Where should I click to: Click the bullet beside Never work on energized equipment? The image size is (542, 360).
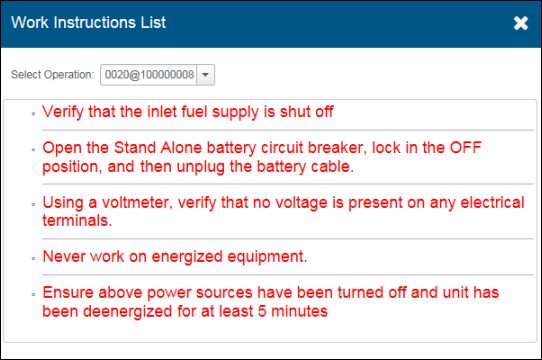pos(33,258)
